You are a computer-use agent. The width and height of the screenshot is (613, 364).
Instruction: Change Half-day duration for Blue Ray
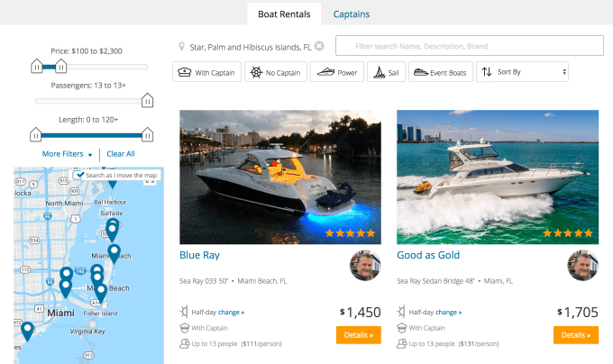point(231,313)
